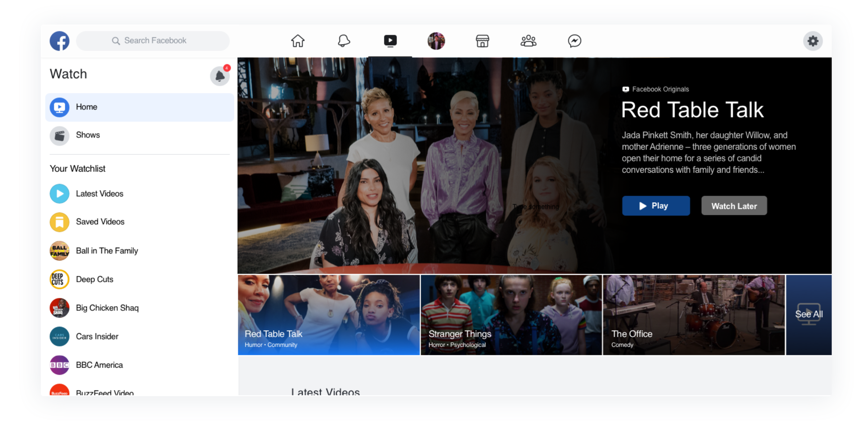The width and height of the screenshot is (868, 423).
Task: Click See All shows tile
Action: pos(809,315)
